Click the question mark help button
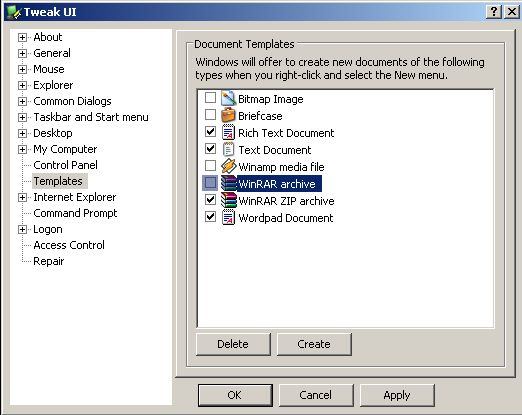 [x=494, y=12]
